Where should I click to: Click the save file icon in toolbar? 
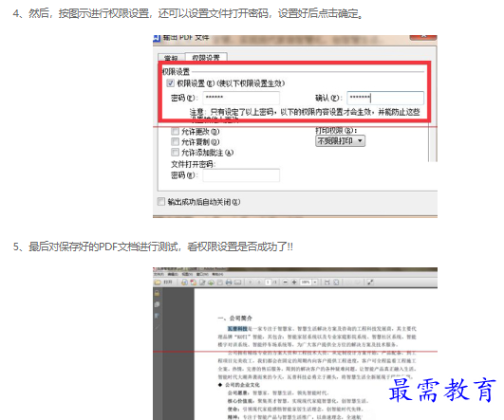220,283
